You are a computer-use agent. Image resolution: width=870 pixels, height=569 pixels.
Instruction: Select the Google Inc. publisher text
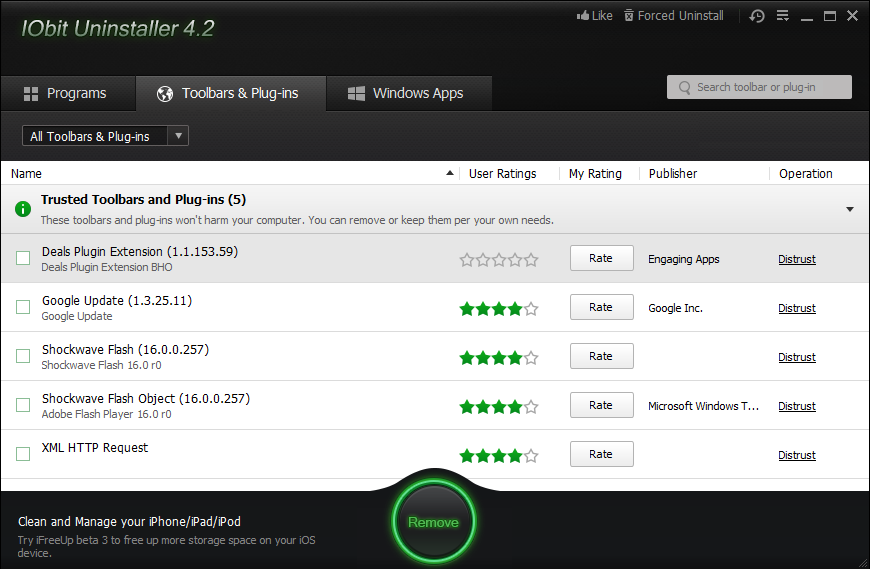[675, 308]
